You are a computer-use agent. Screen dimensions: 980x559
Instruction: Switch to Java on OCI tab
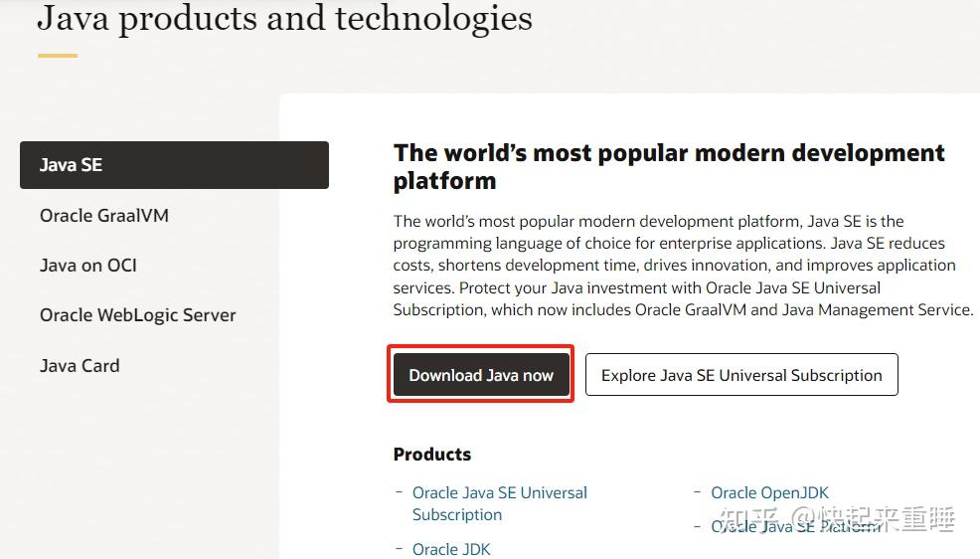(x=88, y=266)
